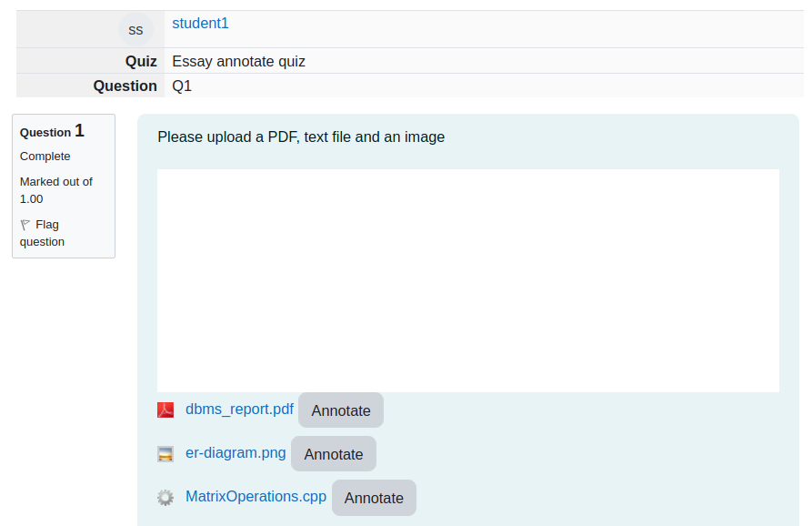Open the dbms_report.pdf file link
This screenshot has width=812, height=526.
(x=239, y=410)
